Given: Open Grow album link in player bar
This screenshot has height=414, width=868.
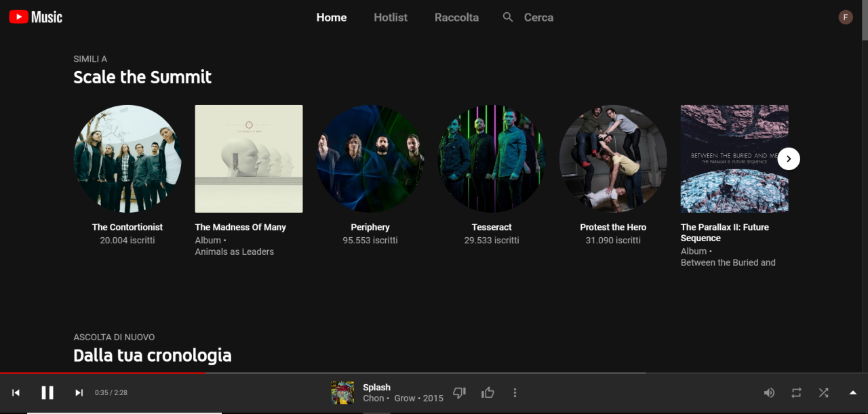Looking at the screenshot, I should pos(405,398).
